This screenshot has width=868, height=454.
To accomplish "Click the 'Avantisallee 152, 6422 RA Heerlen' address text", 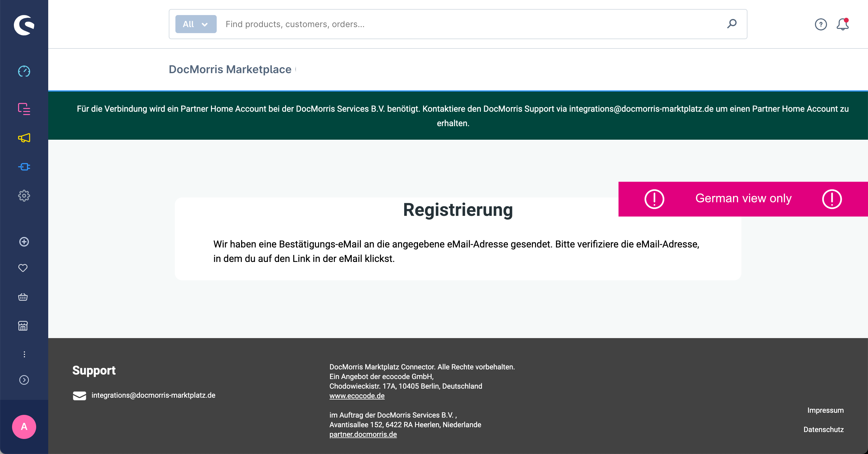I will tap(405, 425).
